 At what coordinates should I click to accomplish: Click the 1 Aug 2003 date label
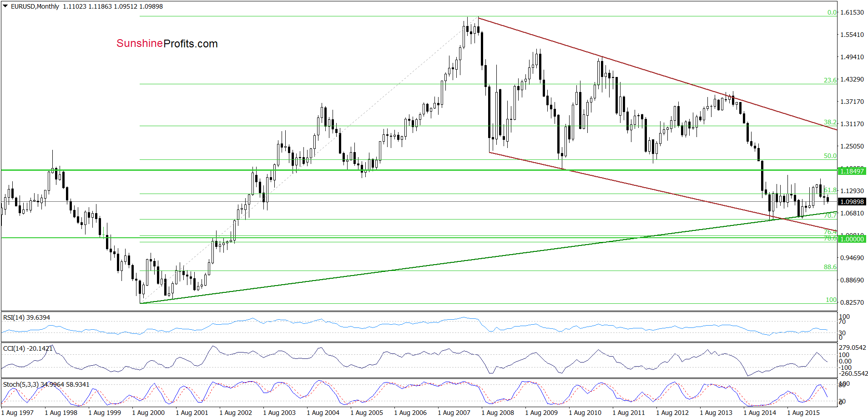[x=279, y=413]
